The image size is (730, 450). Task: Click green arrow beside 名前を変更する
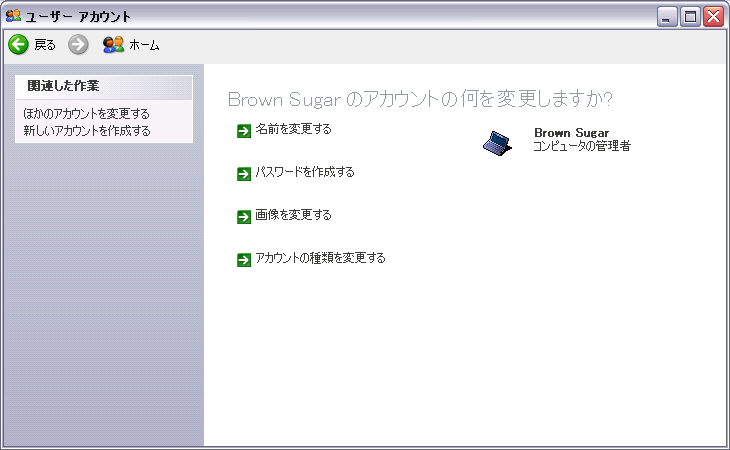(x=244, y=131)
